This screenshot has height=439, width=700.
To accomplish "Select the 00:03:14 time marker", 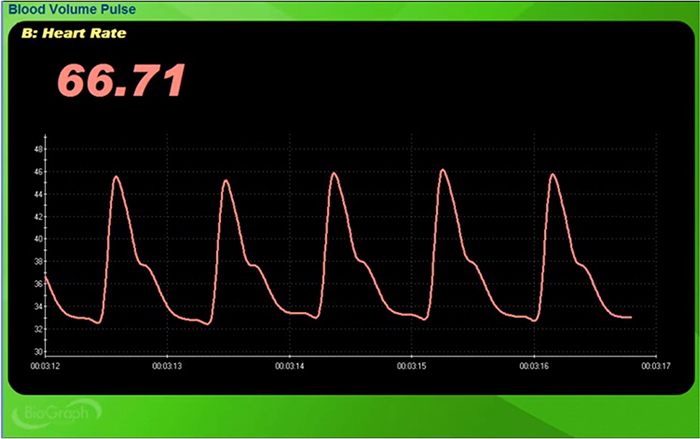I will (x=288, y=367).
